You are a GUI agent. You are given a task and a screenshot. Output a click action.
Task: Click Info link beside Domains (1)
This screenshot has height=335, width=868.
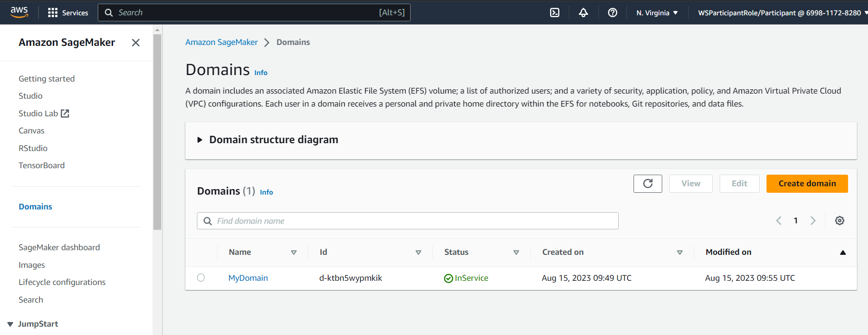(x=266, y=192)
